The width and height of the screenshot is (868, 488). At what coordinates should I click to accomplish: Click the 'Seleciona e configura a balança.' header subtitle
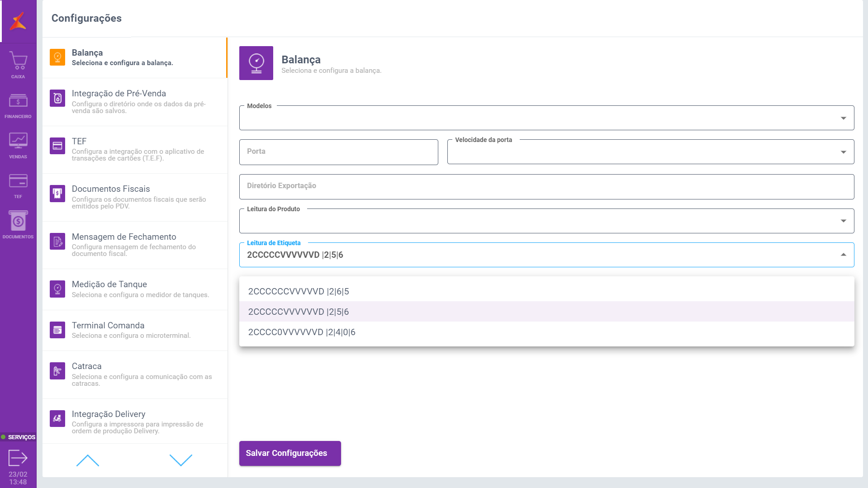pos(332,71)
